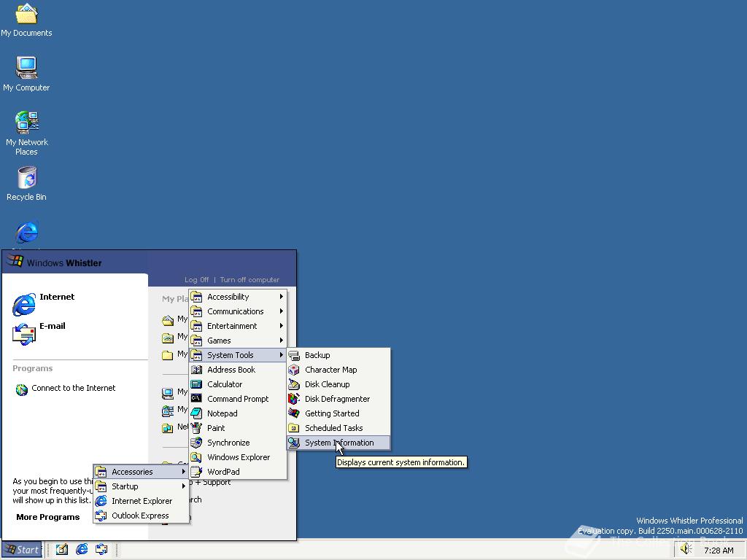Image resolution: width=747 pixels, height=560 pixels.
Task: Click the E-mail envelope icon
Action: (24, 334)
